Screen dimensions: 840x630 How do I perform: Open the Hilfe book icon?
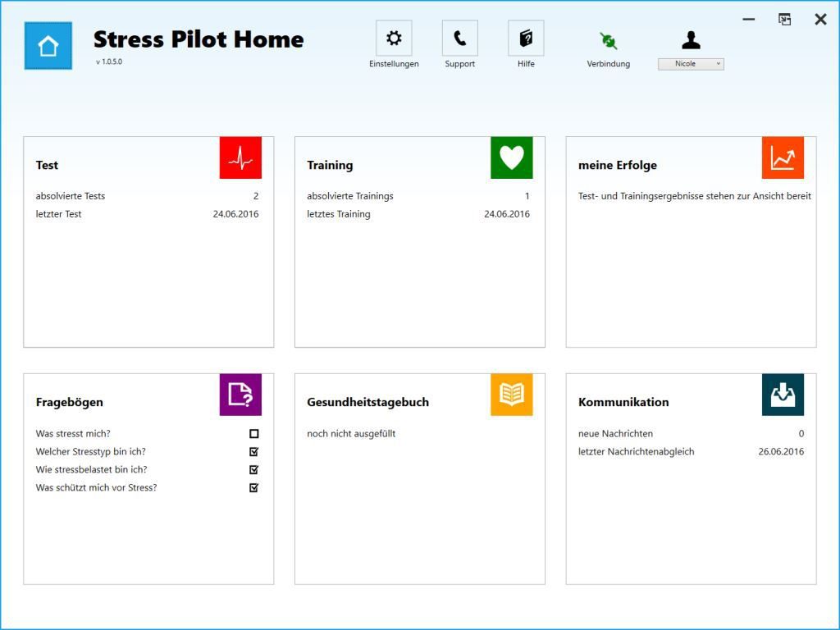pyautogui.click(x=526, y=39)
